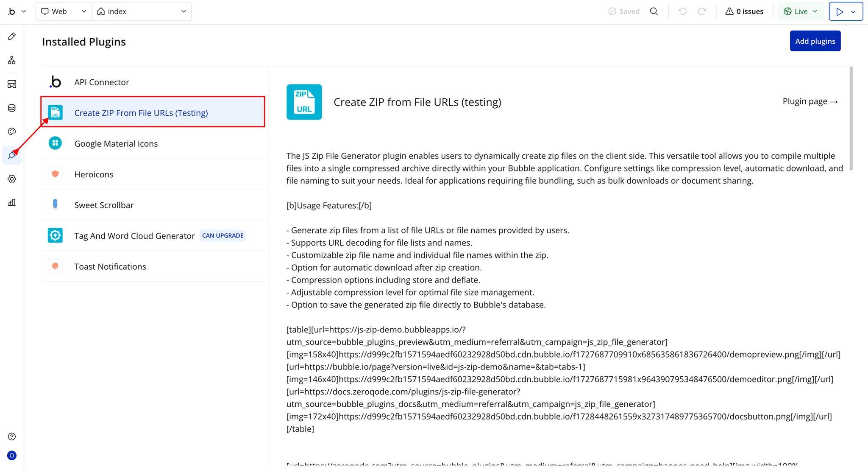Open the Plugin page link

coord(810,102)
